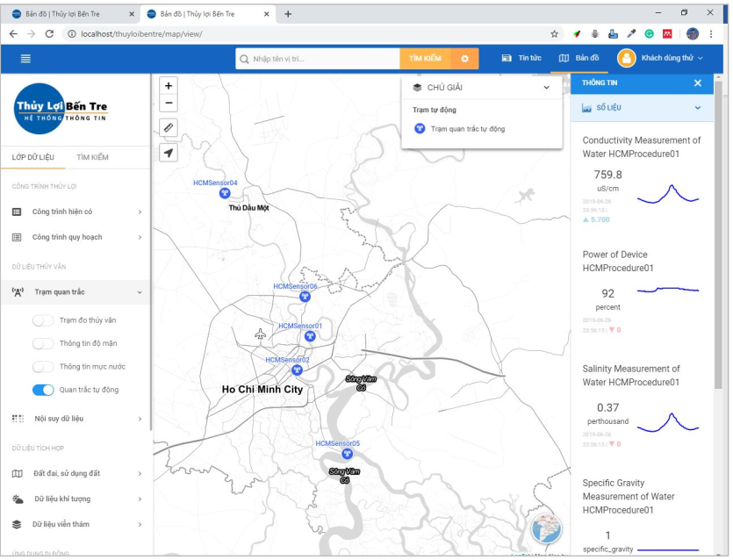Image resolution: width=733 pixels, height=560 pixels.
Task: Turn on Thông tin độ mặn toggle
Action: pyautogui.click(x=44, y=343)
